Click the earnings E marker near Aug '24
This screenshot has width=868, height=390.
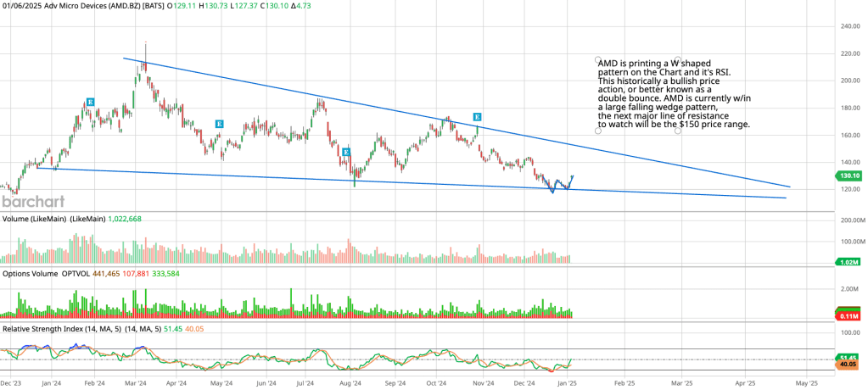(x=346, y=152)
